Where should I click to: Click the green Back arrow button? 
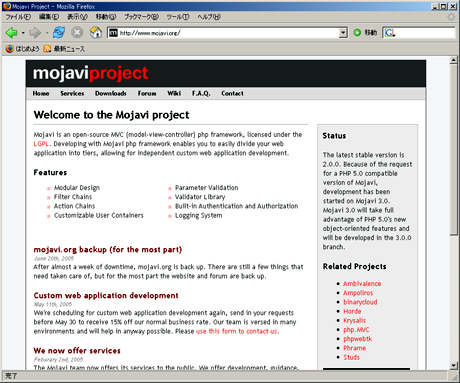tap(11, 33)
